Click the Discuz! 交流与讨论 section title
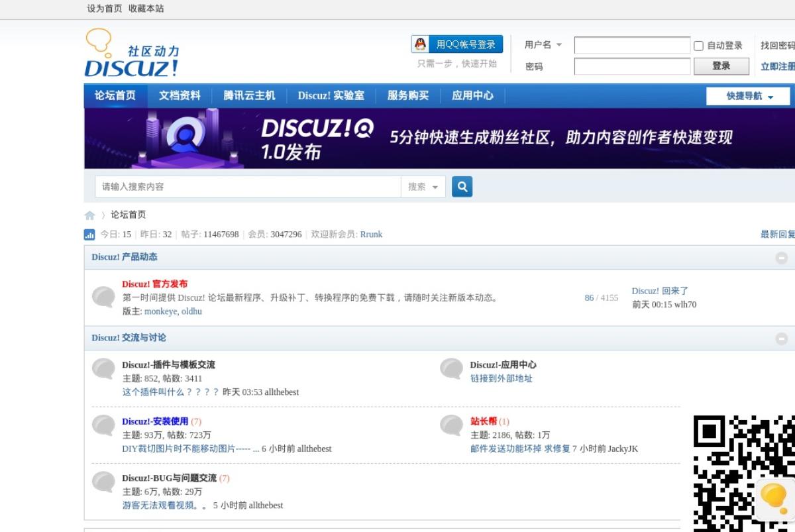 point(129,338)
